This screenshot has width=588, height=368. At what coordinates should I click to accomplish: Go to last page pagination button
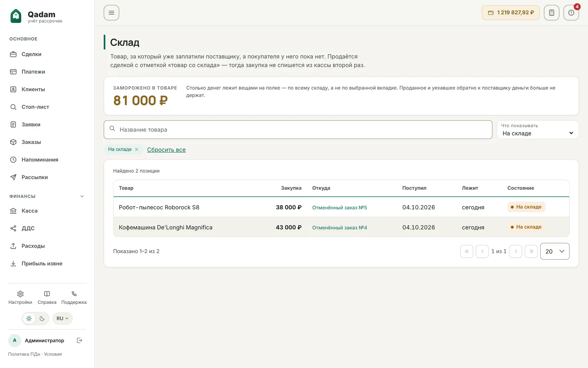pyautogui.click(x=531, y=251)
